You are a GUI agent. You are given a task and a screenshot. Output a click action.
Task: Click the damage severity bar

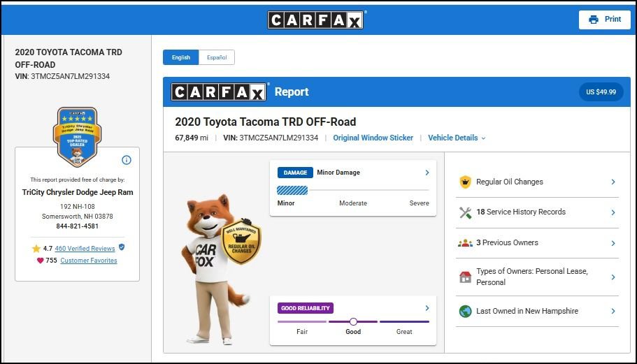(x=353, y=190)
